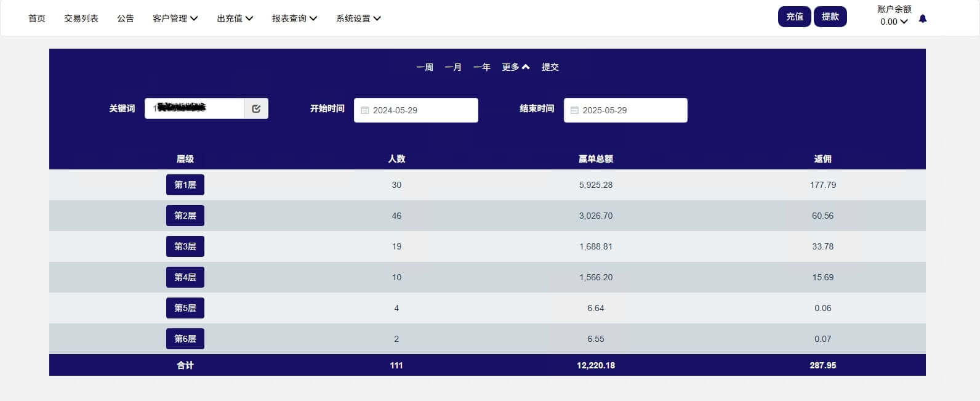Click the 合计 total row label
Image resolution: width=980 pixels, height=401 pixels.
click(185, 365)
